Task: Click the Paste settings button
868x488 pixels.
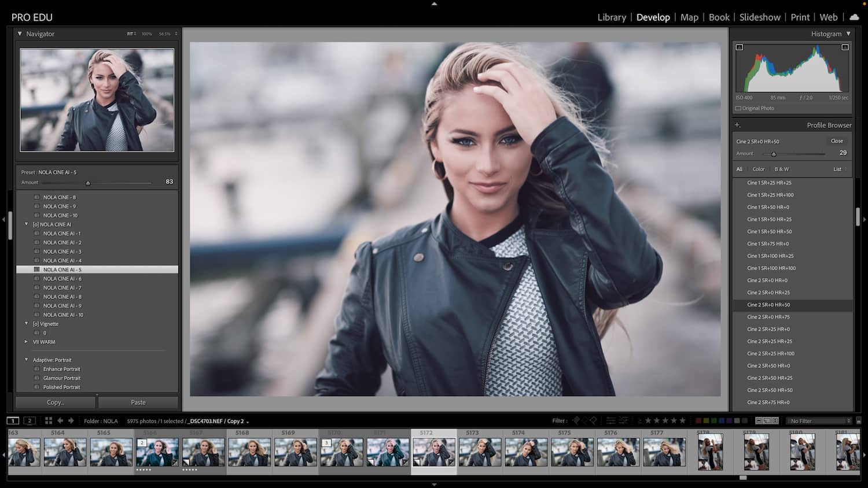Action: pyautogui.click(x=138, y=402)
